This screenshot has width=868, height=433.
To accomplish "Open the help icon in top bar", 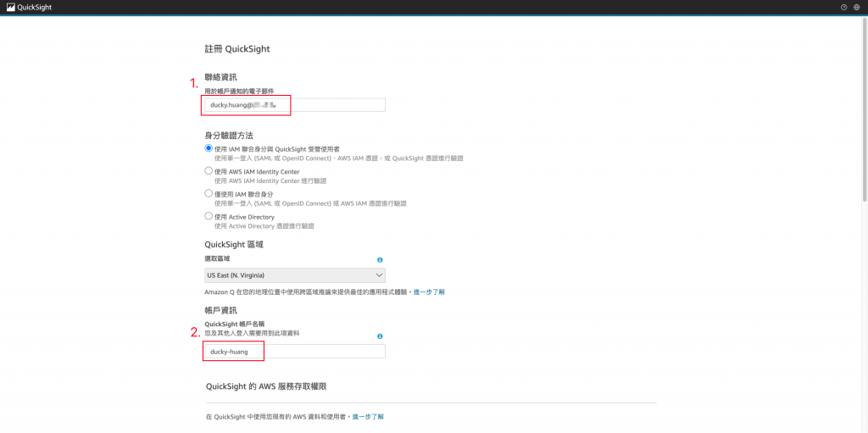I will click(x=844, y=7).
